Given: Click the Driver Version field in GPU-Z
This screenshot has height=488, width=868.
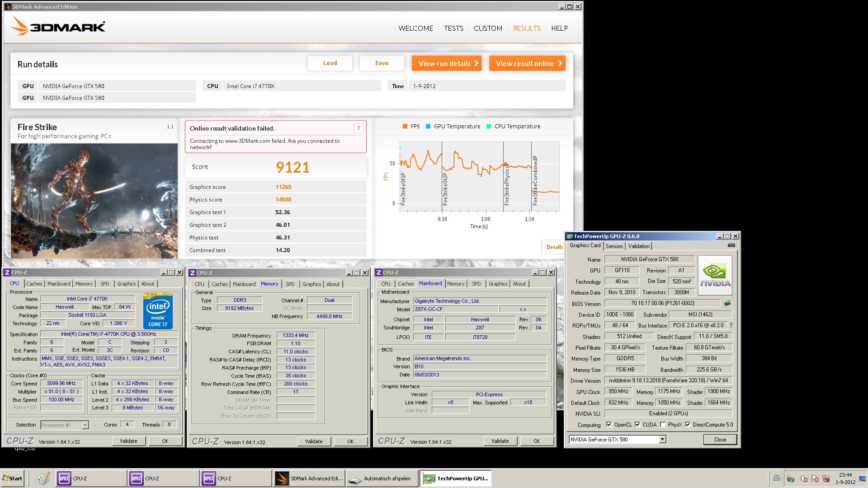Looking at the screenshot, I should (668, 380).
